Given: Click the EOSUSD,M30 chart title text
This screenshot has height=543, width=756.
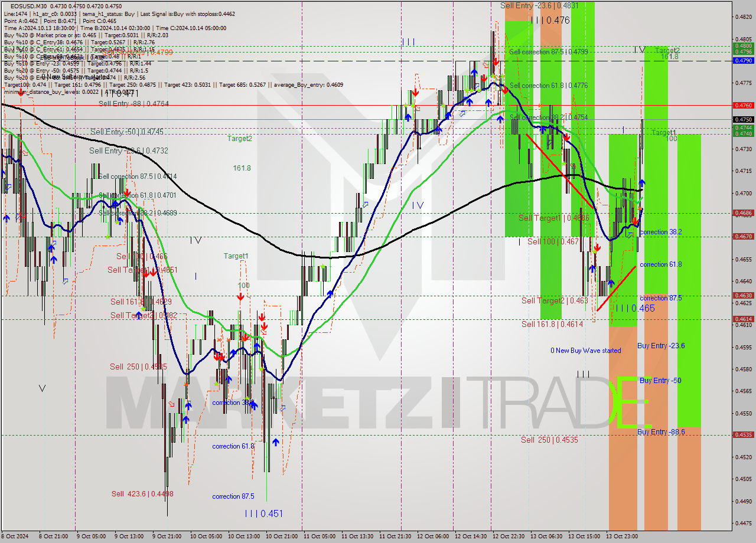Looking at the screenshot, I should pos(30,6).
